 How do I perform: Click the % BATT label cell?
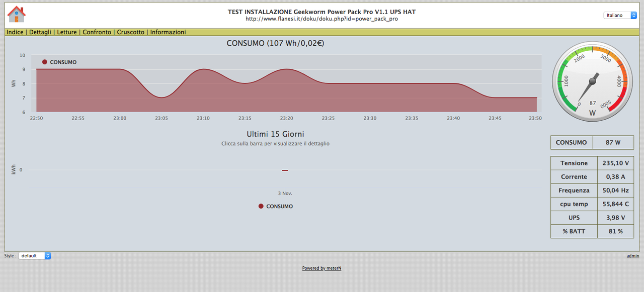[x=574, y=231]
